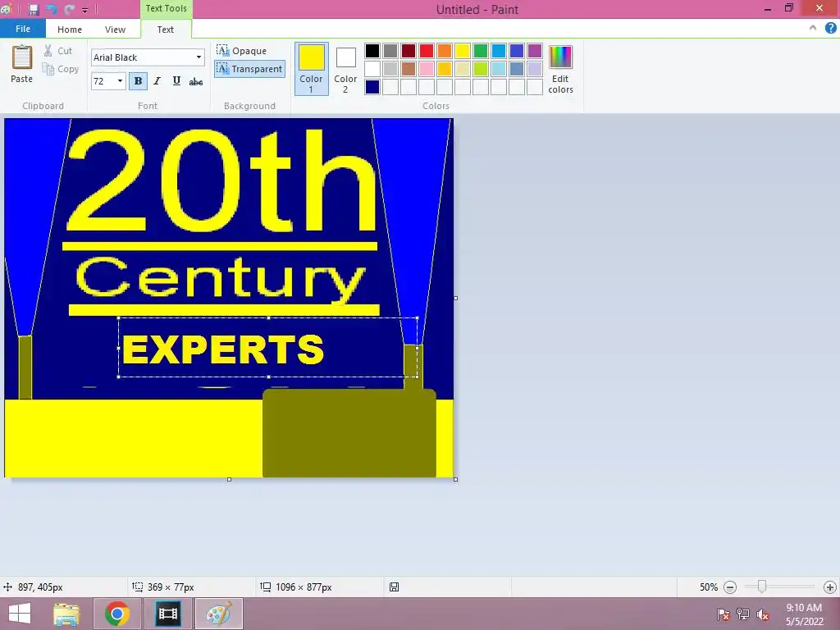This screenshot has width=840, height=630.
Task: Pick the pink color swatch
Action: pyautogui.click(x=427, y=69)
